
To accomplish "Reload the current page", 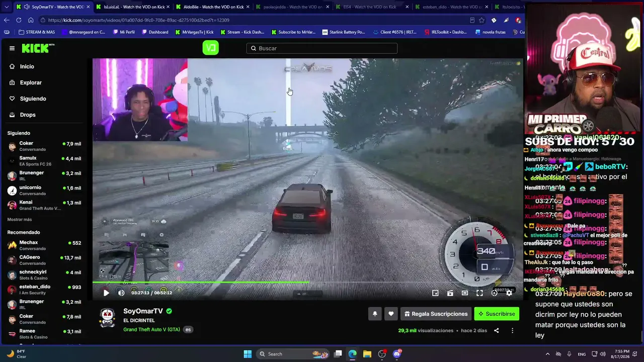I will coord(19,20).
